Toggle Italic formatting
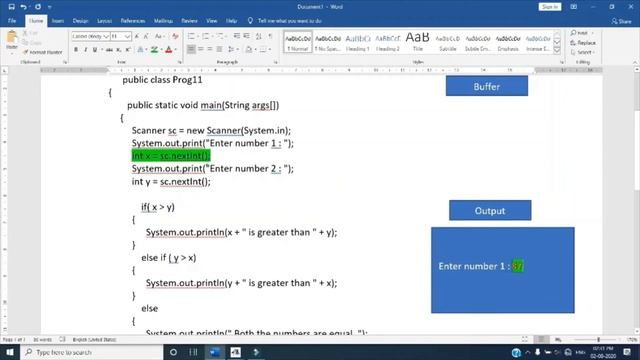 [x=85, y=50]
